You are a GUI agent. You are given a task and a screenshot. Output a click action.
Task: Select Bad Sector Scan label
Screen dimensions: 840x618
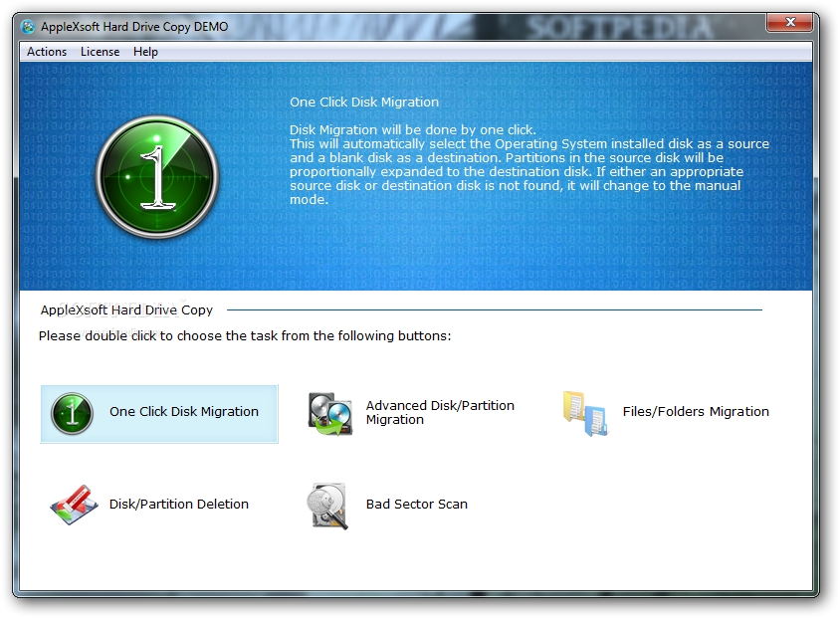coord(417,504)
